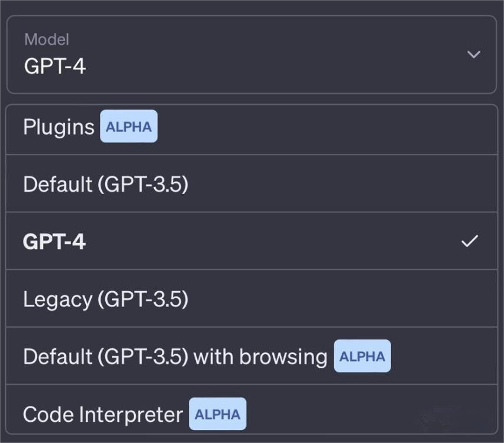Click the 'Model' label text
The image size is (504, 443).
pos(46,39)
